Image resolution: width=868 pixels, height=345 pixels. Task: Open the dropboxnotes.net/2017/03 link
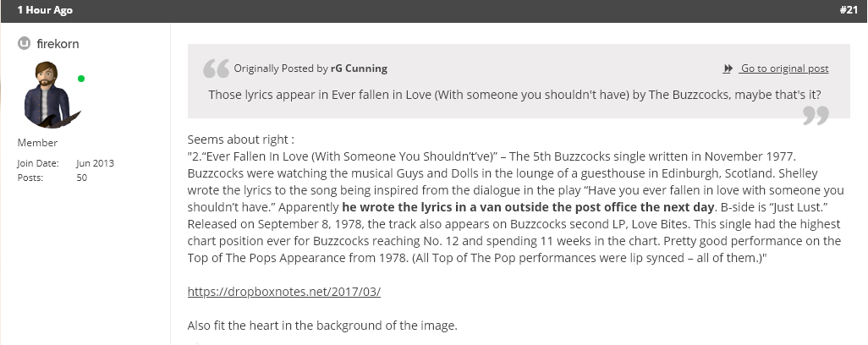point(284,292)
